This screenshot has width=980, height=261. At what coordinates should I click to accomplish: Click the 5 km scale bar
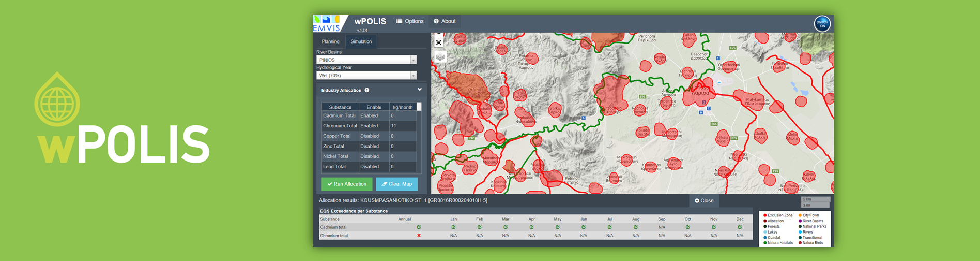(815, 199)
